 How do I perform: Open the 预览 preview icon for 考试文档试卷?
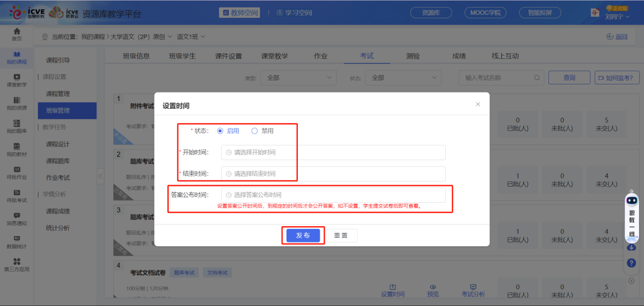(433, 290)
